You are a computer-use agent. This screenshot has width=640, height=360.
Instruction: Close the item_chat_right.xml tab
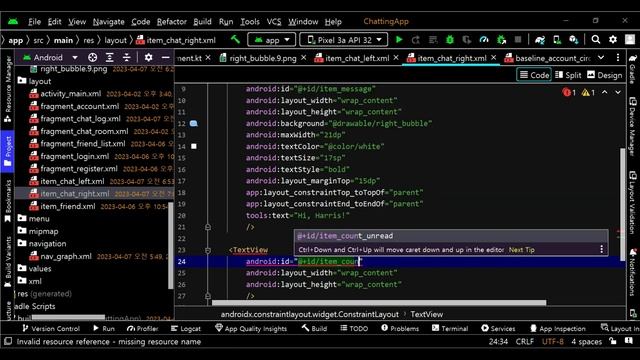[493, 58]
